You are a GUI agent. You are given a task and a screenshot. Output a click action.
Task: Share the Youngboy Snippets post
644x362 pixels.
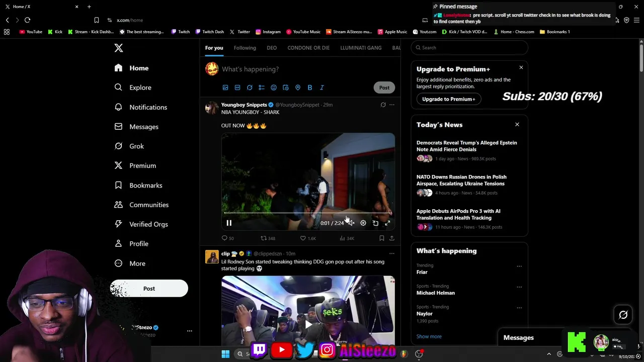(392, 238)
